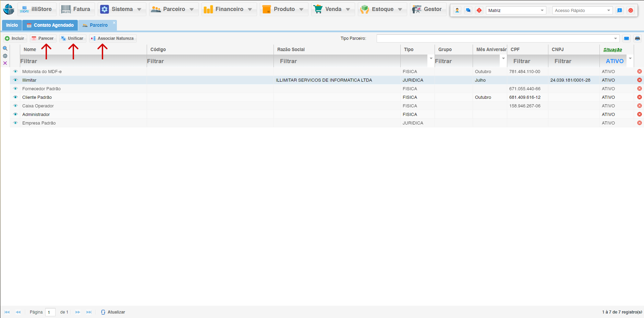This screenshot has width=644, height=318.
Task: Click the printer icon
Action: (637, 38)
